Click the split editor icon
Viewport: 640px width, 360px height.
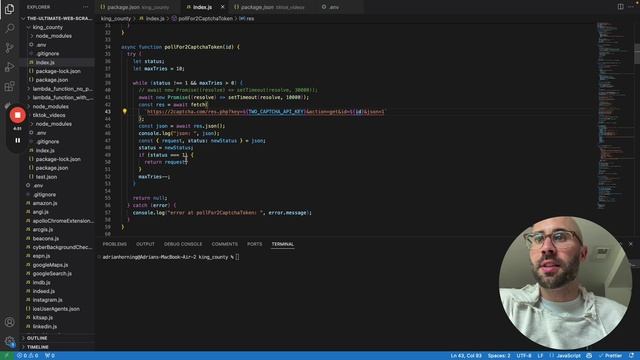click(620, 7)
